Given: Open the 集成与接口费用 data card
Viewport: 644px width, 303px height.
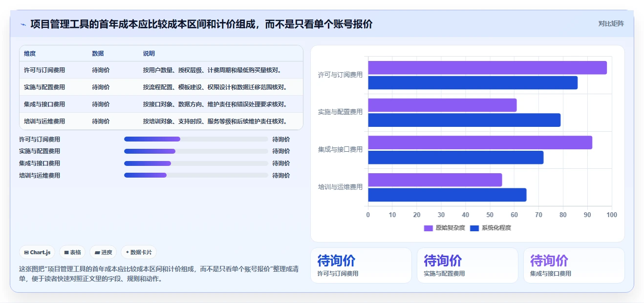Looking at the screenshot, I should (x=574, y=265).
